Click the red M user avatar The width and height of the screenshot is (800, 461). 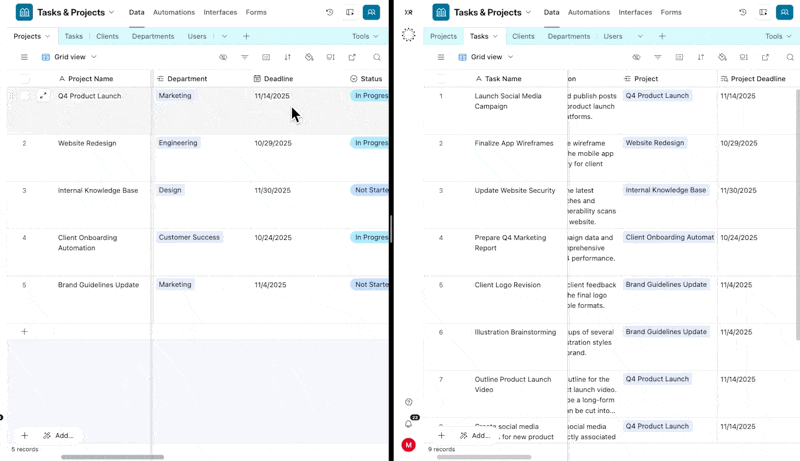[408, 445]
